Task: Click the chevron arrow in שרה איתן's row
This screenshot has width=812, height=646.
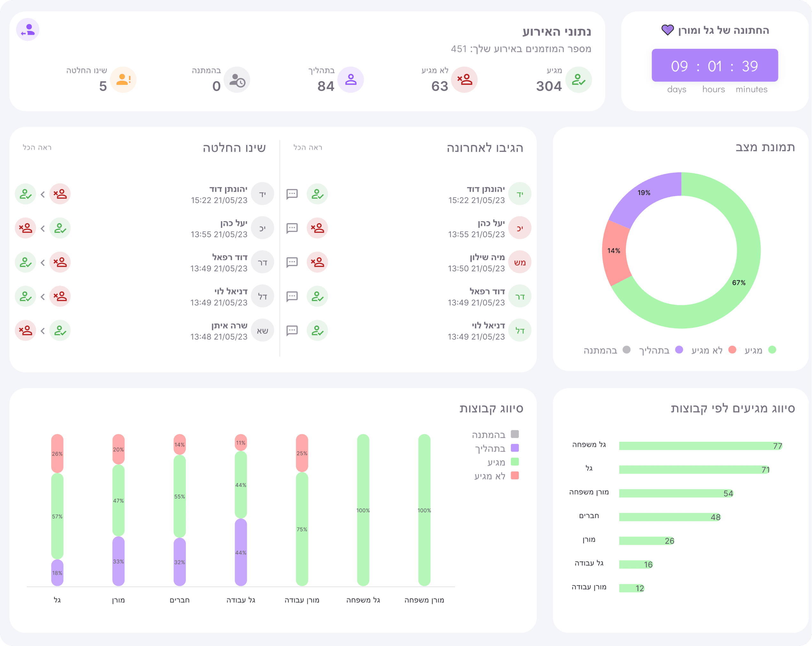Action: (42, 331)
